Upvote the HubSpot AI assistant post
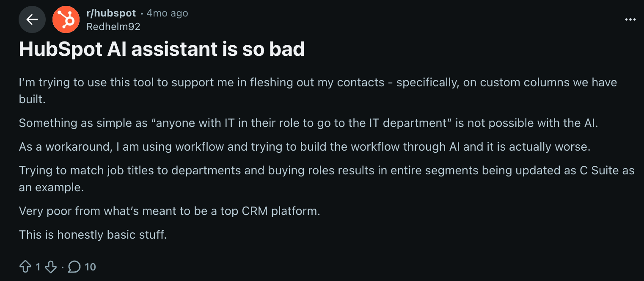This screenshot has width=644, height=281. pos(25,267)
